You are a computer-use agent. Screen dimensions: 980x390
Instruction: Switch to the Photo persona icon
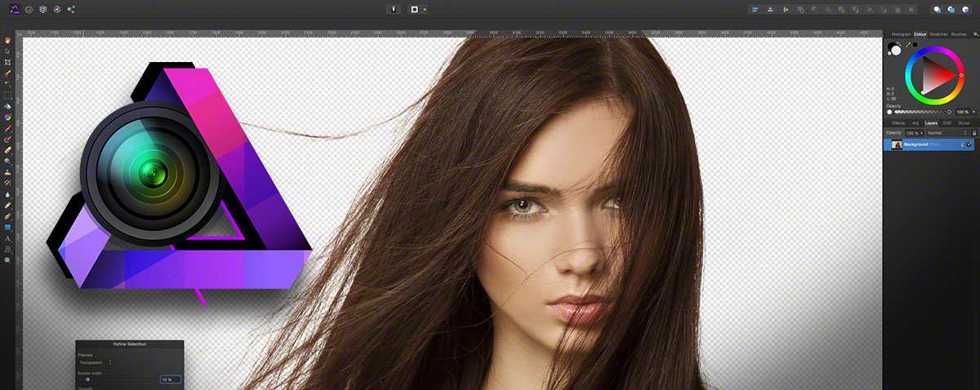coord(15,9)
